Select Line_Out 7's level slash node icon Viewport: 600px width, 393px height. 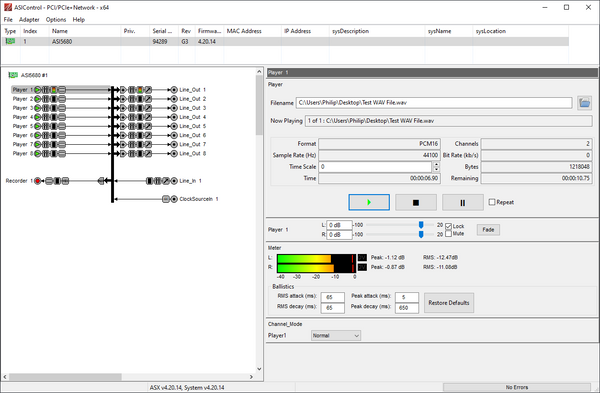point(148,144)
